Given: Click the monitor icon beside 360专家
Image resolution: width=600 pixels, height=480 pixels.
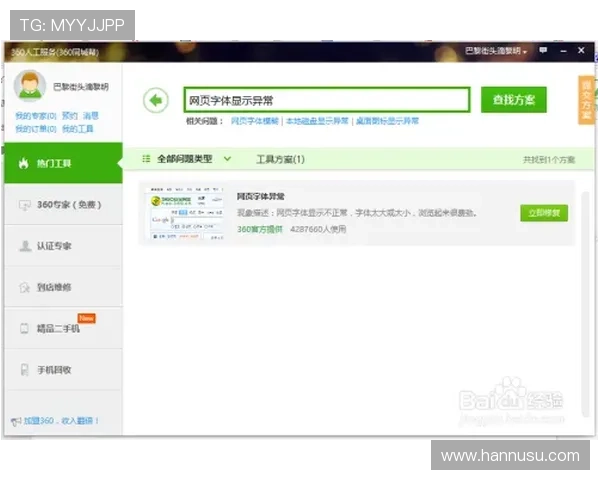Looking at the screenshot, I should tap(24, 205).
